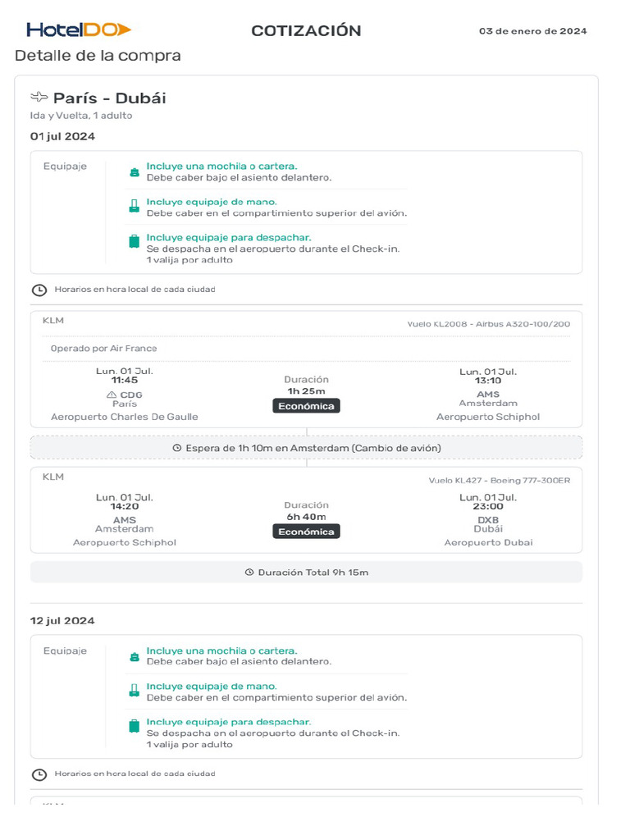The height and width of the screenshot is (840, 630).
Task: Click the clock icon beside Duración Total
Action: [x=249, y=573]
